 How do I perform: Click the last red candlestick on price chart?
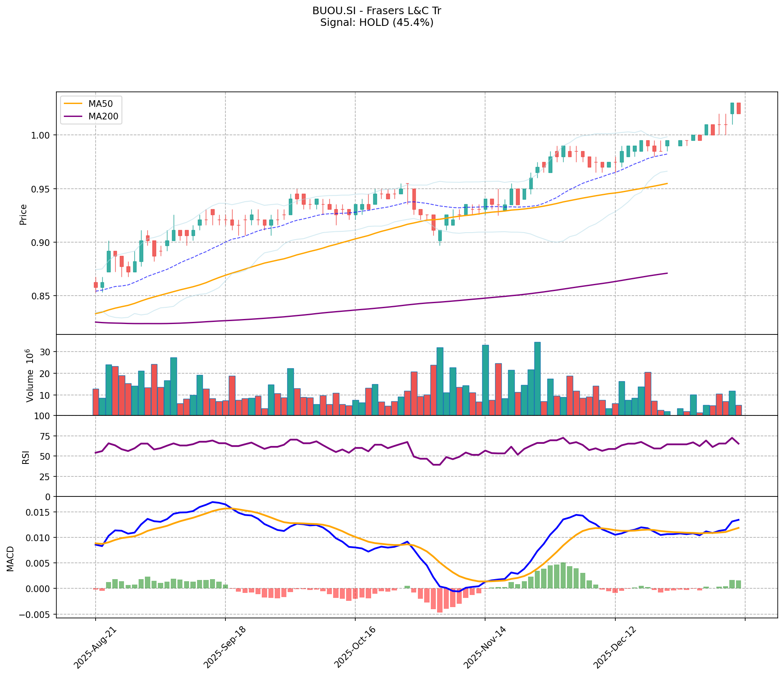pyautogui.click(x=738, y=108)
